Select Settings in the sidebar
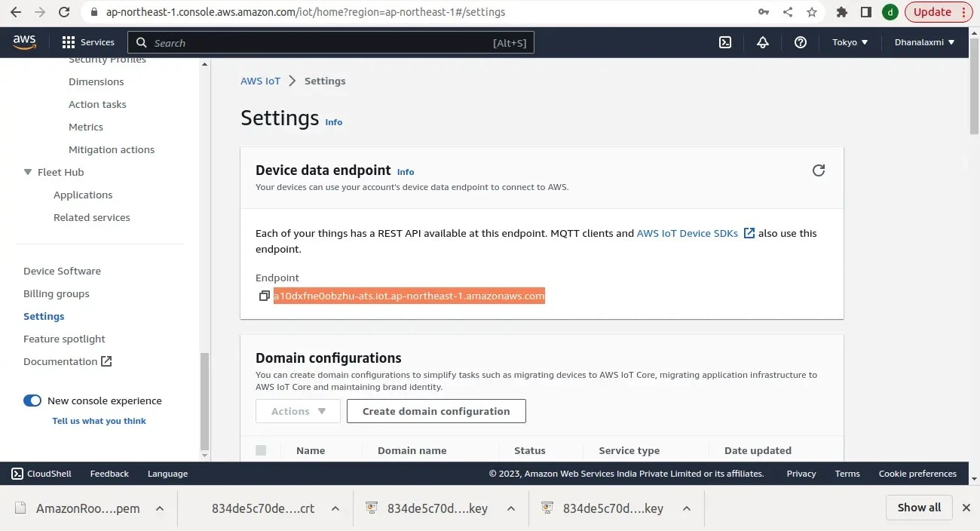This screenshot has width=980, height=531. (x=44, y=316)
